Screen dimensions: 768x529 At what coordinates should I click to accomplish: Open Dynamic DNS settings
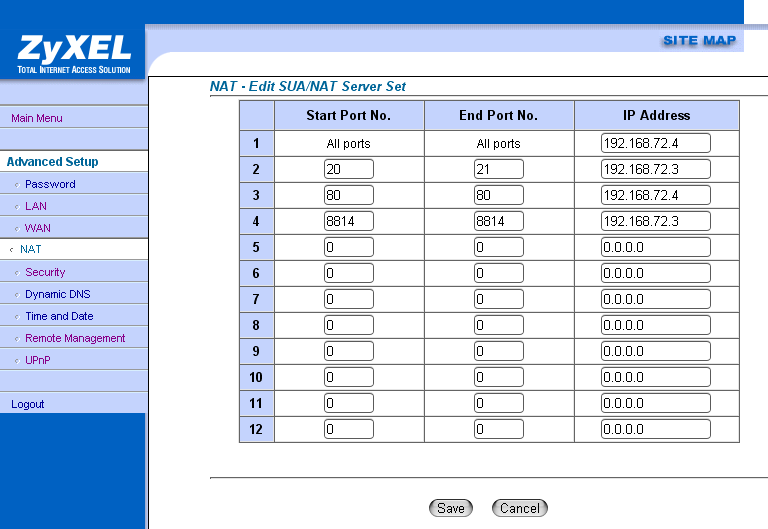[58, 294]
